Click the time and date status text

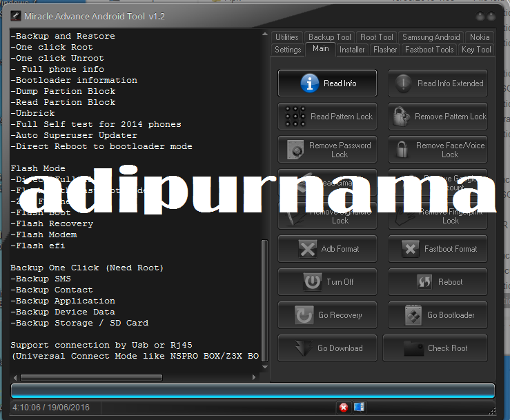(x=51, y=408)
